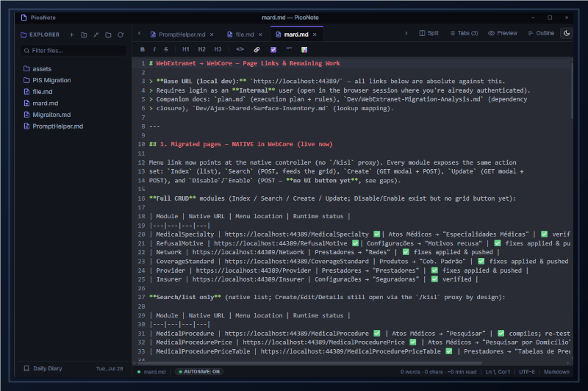Viewport: 588px width, 391px height.
Task: Insert H2 heading
Action: 201,49
